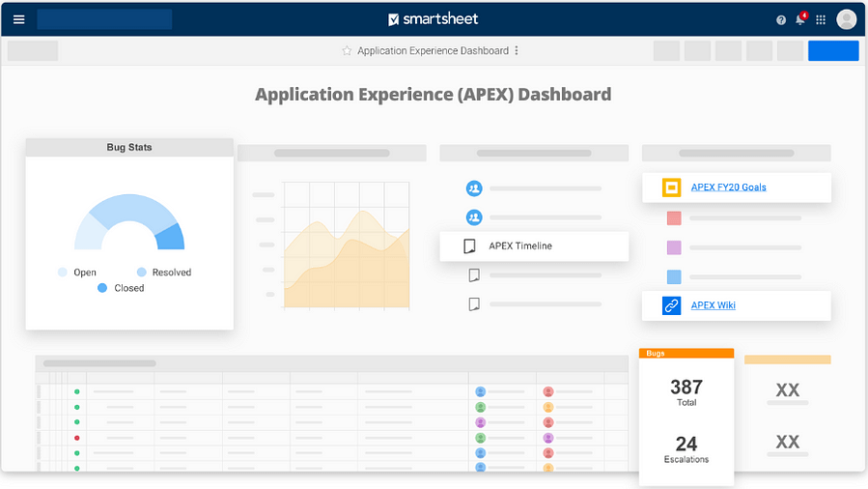Click the Application Experience Dashboard title

click(433, 51)
